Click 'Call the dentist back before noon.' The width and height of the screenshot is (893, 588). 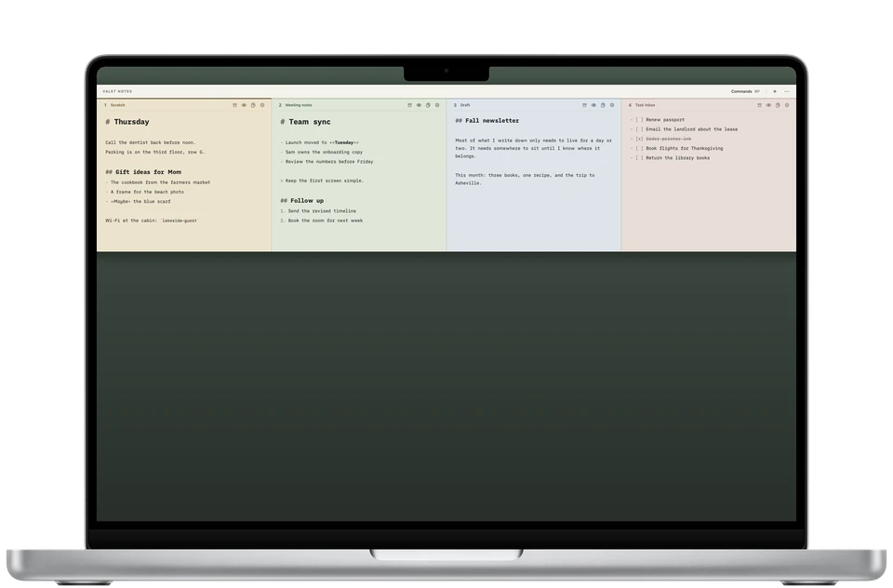pos(150,142)
